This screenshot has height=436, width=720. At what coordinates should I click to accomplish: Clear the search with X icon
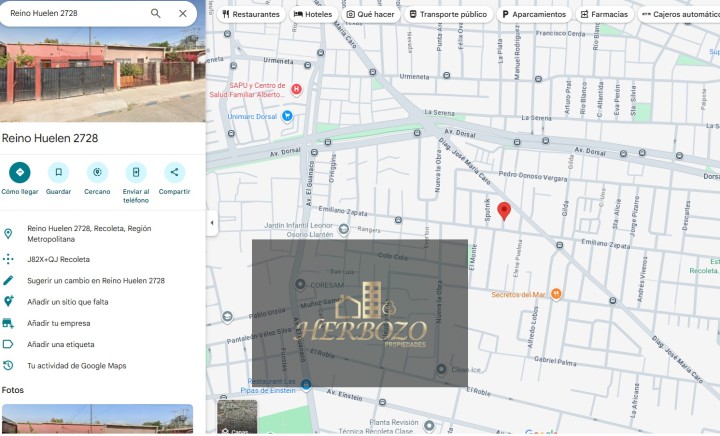click(x=182, y=14)
